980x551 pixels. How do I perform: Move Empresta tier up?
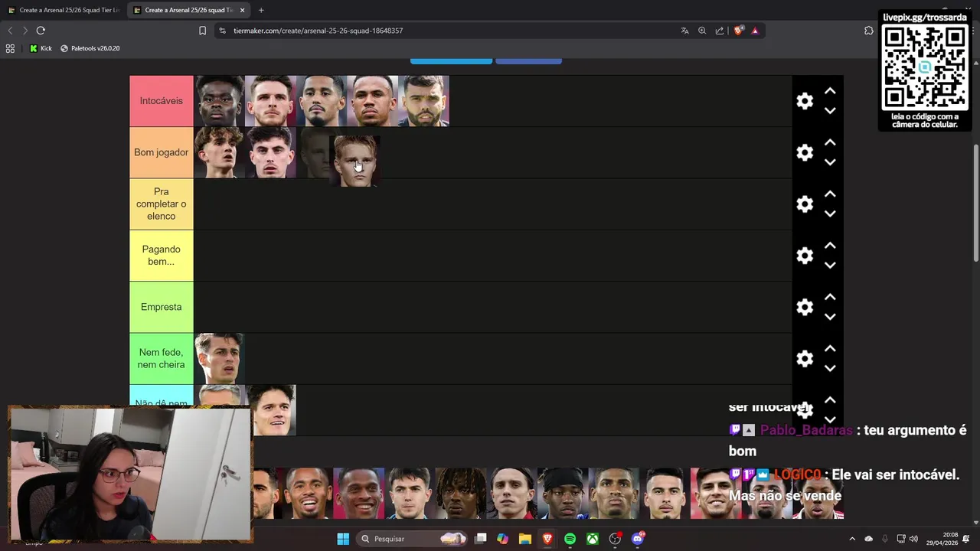(830, 297)
